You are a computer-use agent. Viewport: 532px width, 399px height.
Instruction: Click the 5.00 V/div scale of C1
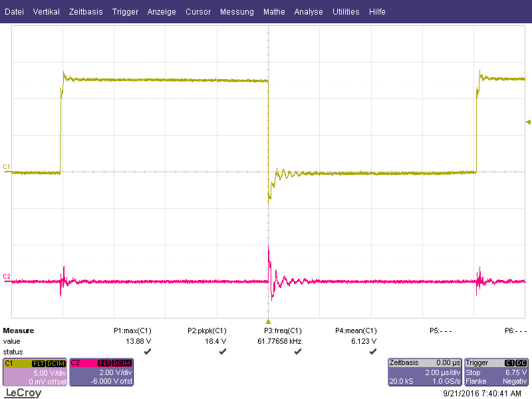tap(49, 373)
